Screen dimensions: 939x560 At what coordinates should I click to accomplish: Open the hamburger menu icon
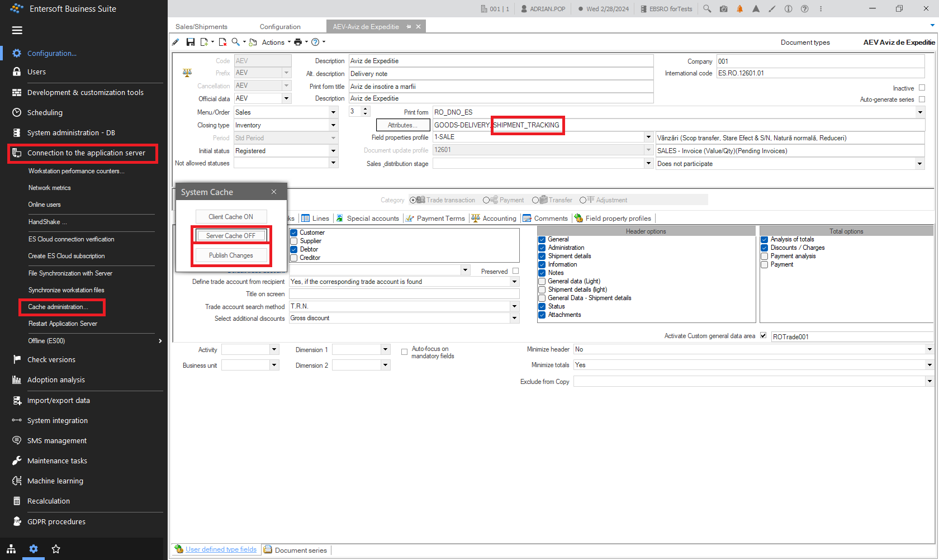pos(17,30)
